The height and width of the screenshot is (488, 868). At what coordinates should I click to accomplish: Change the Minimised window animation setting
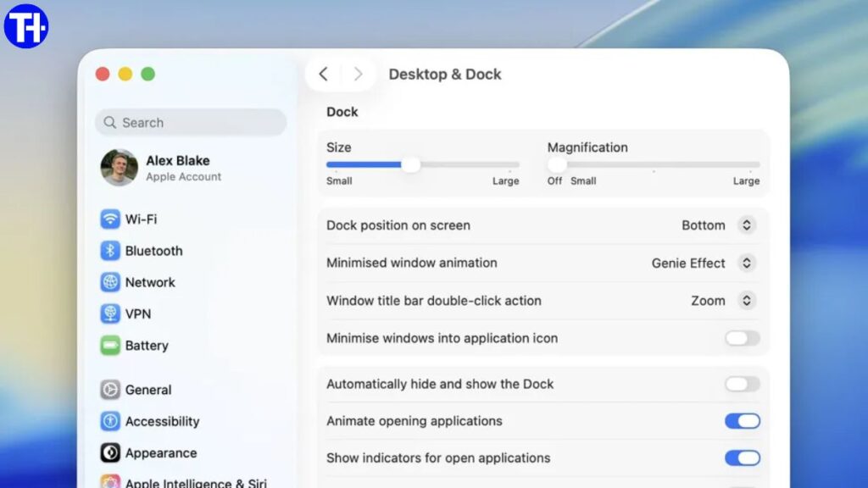pos(745,263)
